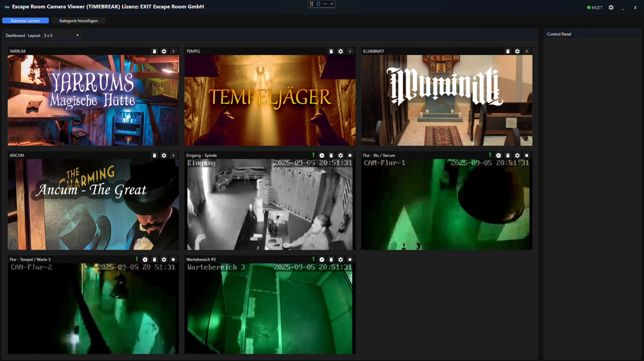
Task: Click the MQTT connection status indicator
Action: click(595, 7)
